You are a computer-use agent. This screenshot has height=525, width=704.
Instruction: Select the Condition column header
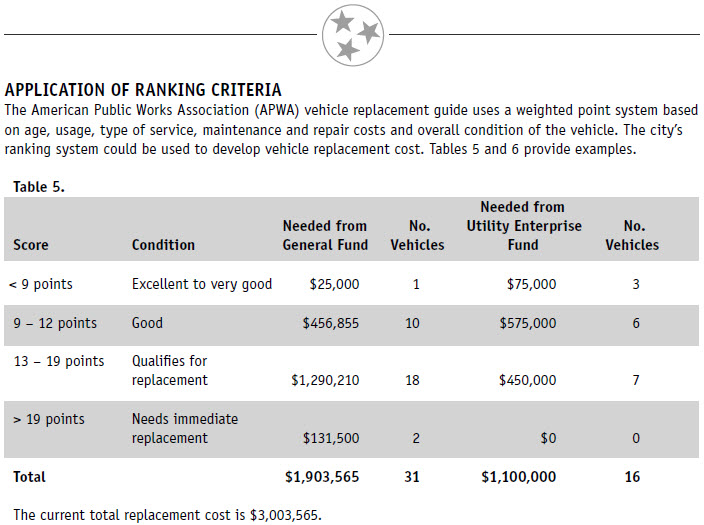pyautogui.click(x=163, y=245)
